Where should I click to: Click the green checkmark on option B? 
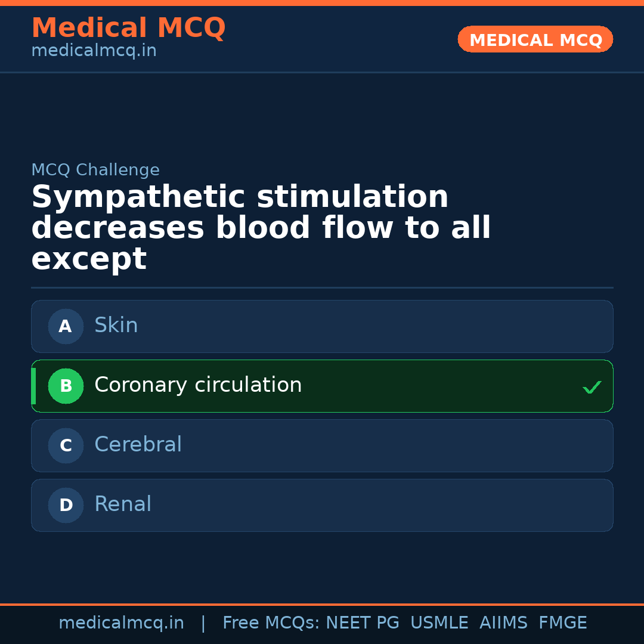pos(592,388)
